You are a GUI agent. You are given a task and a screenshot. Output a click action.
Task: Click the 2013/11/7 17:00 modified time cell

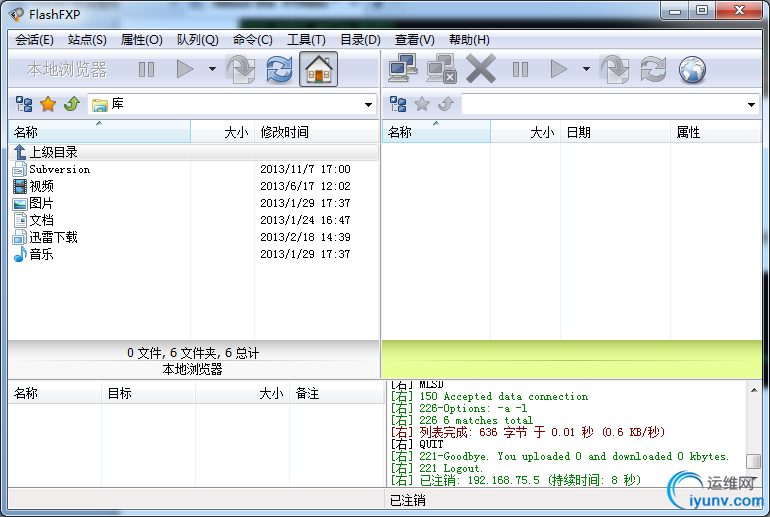pyautogui.click(x=305, y=169)
